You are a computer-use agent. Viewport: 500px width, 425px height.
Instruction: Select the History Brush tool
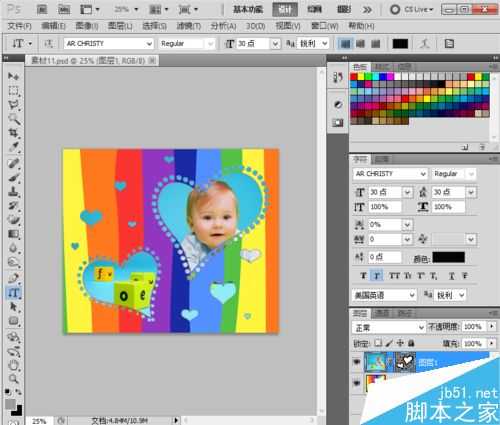point(13,206)
